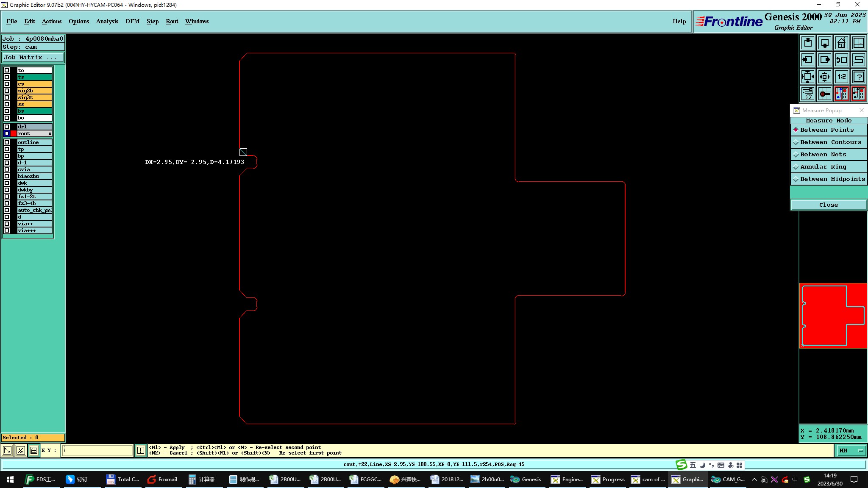Toggle the outline layer visibility checkbox
868x488 pixels.
coord(7,142)
